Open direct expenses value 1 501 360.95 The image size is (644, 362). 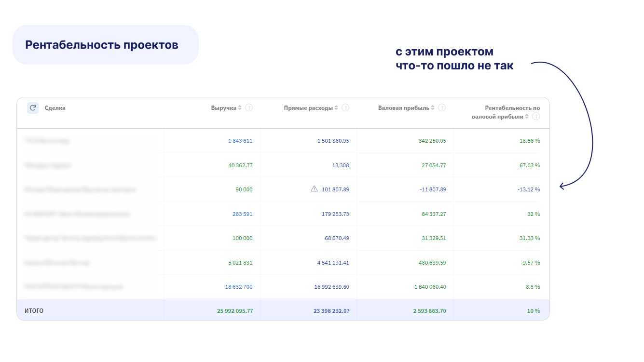333,141
